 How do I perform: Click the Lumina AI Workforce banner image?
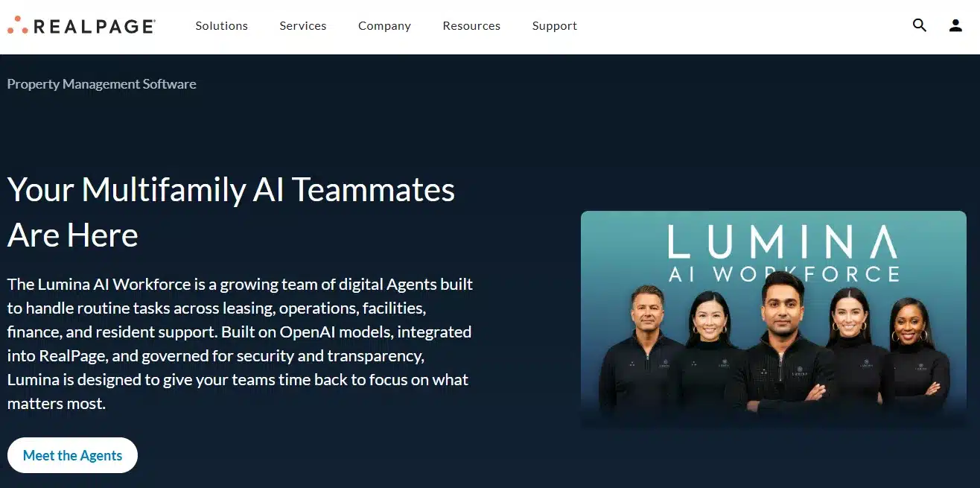click(x=774, y=320)
